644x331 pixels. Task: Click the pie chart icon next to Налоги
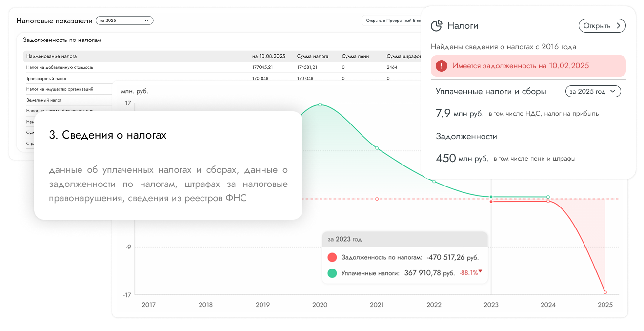click(437, 26)
